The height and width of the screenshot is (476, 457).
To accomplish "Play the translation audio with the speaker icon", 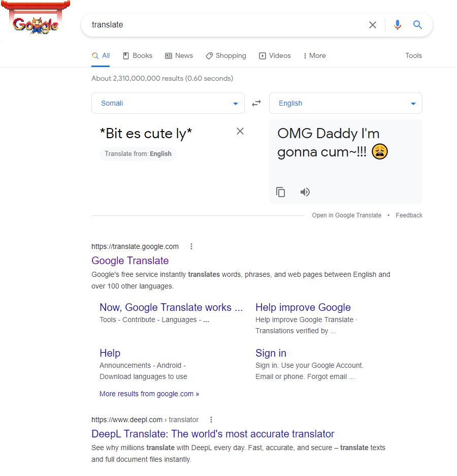I will pos(305,192).
